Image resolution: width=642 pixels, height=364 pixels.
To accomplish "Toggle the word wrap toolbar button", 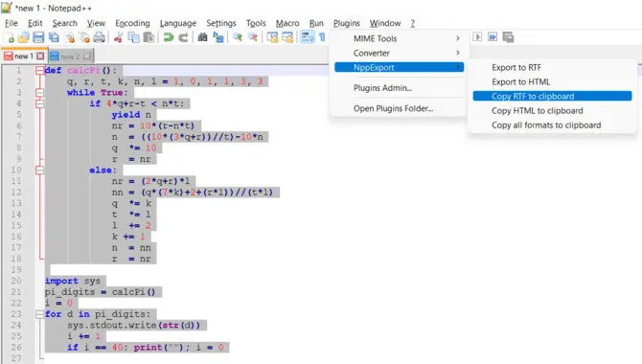I will click(x=307, y=37).
